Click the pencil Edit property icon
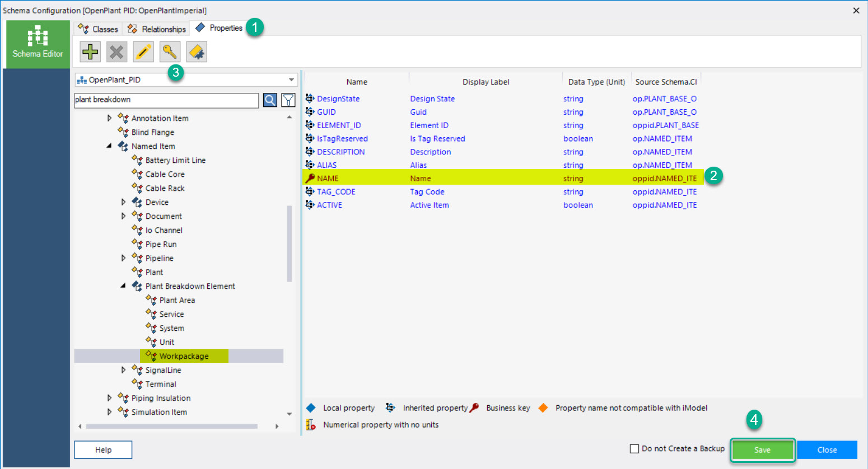Viewport: 868px width, 469px height. pos(143,52)
